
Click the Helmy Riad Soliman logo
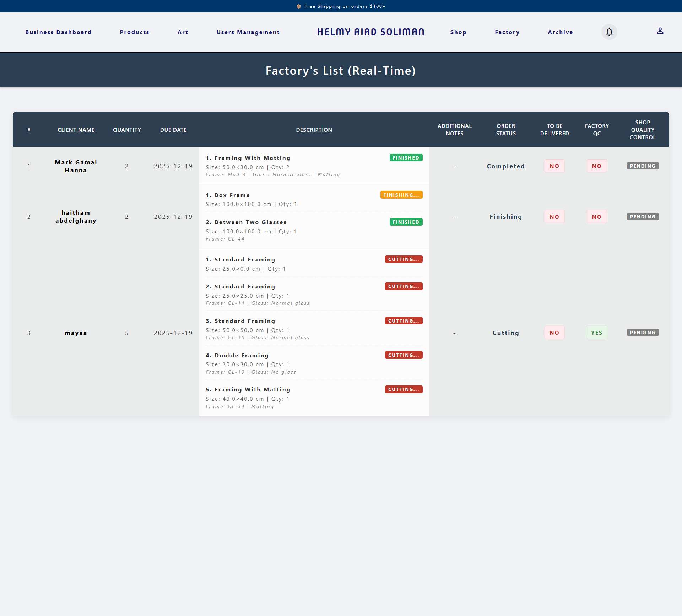[370, 32]
